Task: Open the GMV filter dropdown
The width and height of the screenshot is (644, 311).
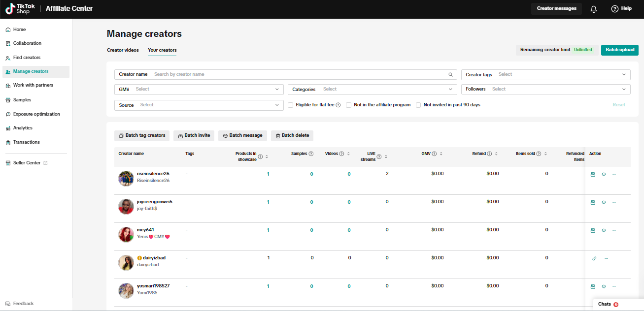Action: pyautogui.click(x=199, y=90)
